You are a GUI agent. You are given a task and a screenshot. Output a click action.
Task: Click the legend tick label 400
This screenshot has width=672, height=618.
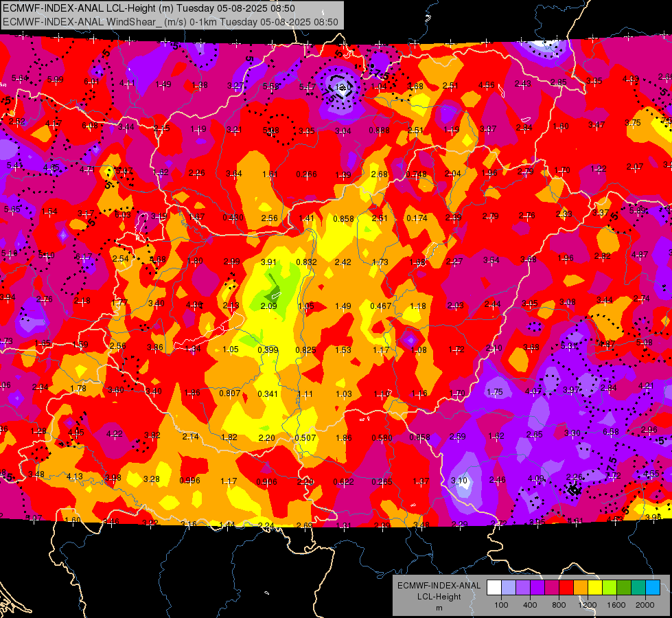pyautogui.click(x=530, y=605)
